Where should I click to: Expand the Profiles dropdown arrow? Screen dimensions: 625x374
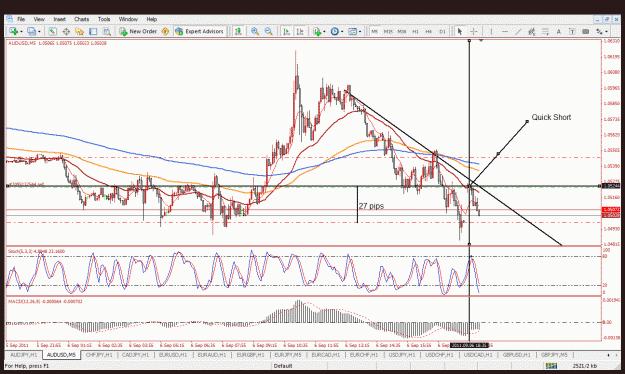[x=39, y=31]
